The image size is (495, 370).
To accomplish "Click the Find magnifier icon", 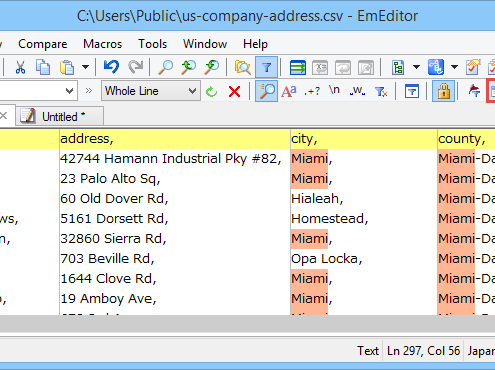I will click(x=165, y=67).
